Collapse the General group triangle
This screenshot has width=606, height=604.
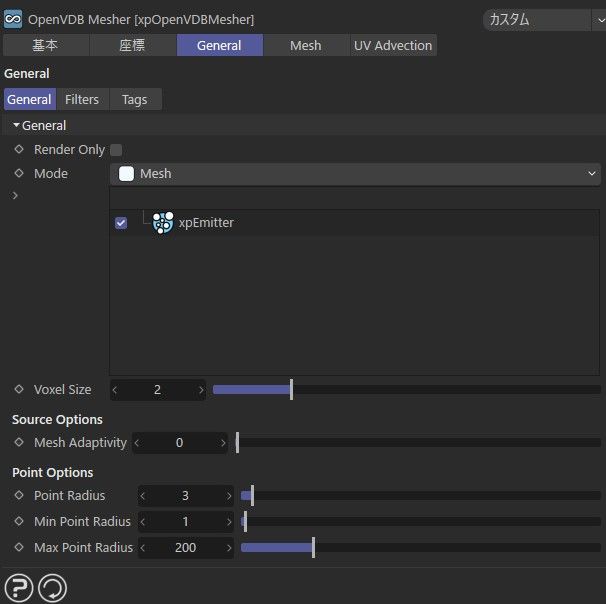click(16, 125)
